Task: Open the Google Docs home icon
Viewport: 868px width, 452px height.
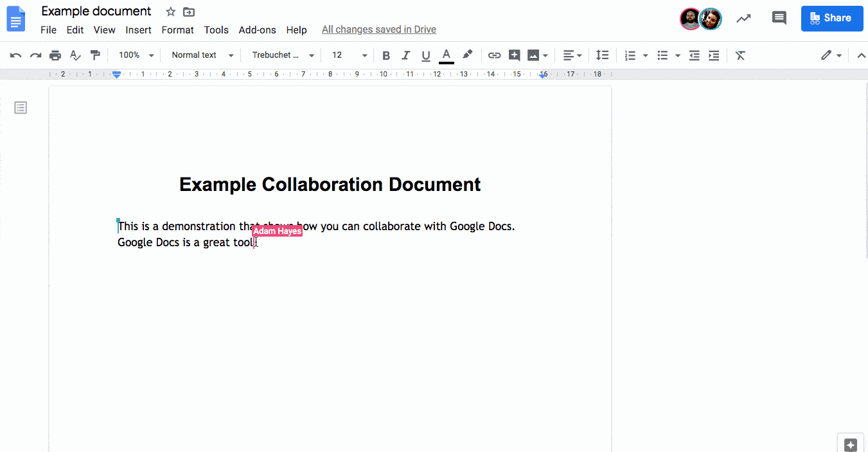Action: 16,19
